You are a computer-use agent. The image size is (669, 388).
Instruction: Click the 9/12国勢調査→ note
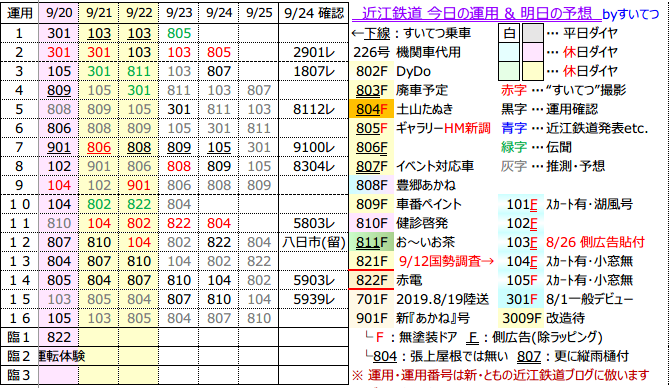point(446,261)
